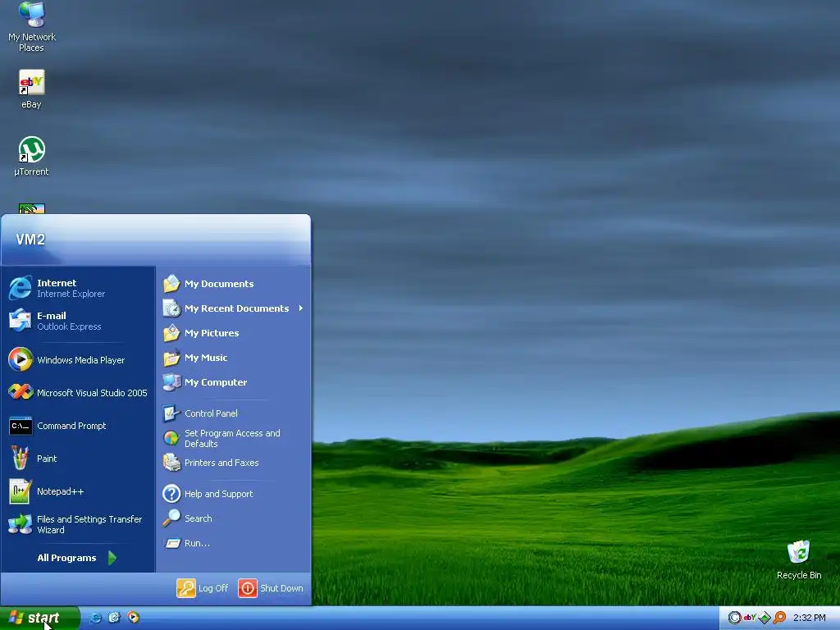Click the VM2 user name header
The image size is (840, 630).
(30, 240)
